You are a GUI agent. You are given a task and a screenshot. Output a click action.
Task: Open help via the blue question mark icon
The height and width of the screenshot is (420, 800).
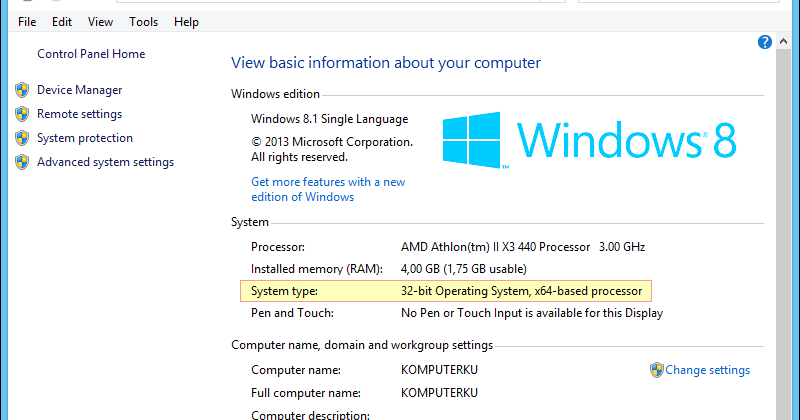pos(765,42)
